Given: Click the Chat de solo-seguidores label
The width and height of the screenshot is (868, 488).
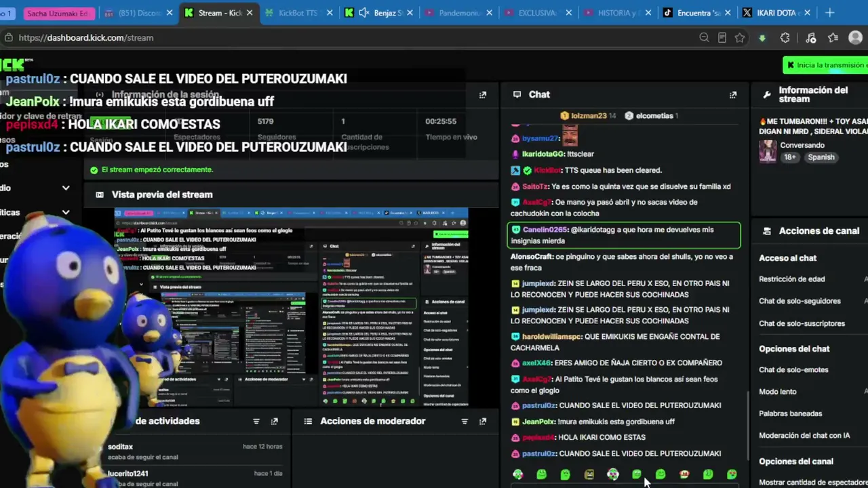Looking at the screenshot, I should coord(800,301).
